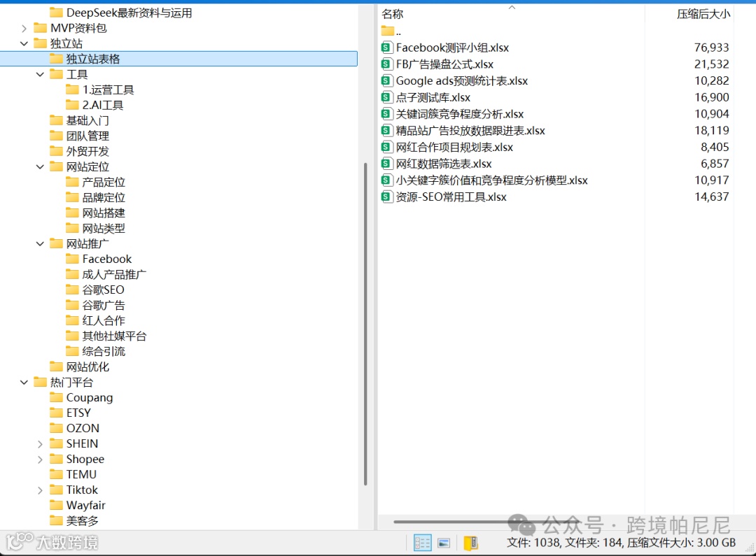Click the 精品站广告投放数据跟进表.xlsx icon

(x=386, y=130)
